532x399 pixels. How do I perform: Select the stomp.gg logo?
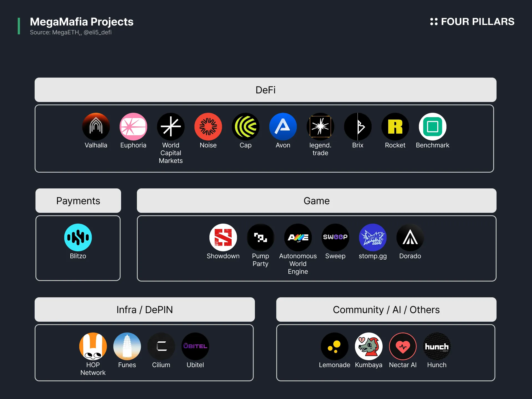pyautogui.click(x=373, y=237)
